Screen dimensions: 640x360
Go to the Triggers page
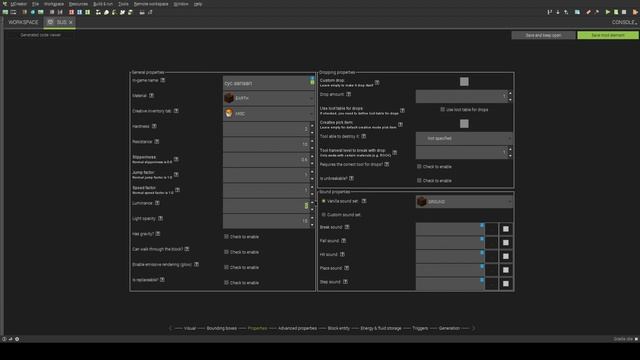[x=420, y=328]
